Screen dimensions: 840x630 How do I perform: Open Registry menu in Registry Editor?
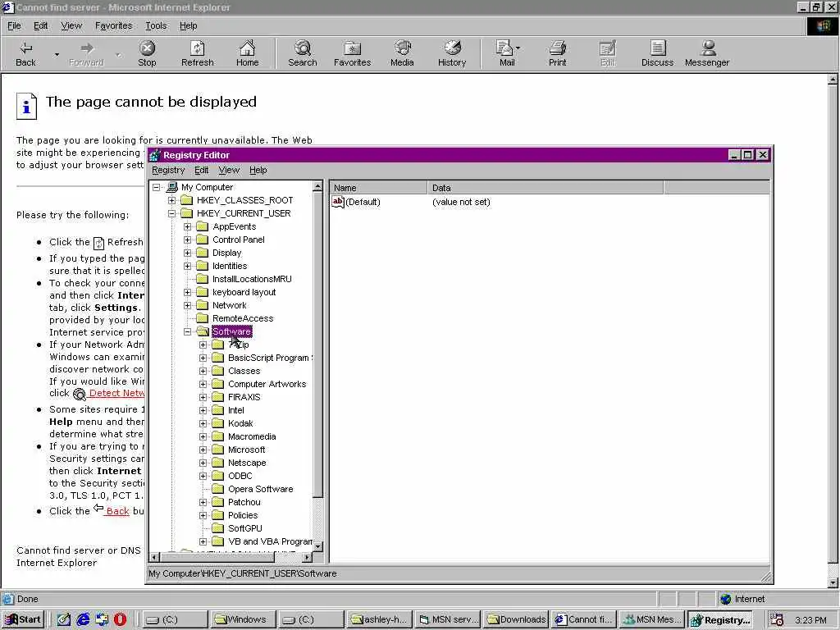pyautogui.click(x=168, y=170)
